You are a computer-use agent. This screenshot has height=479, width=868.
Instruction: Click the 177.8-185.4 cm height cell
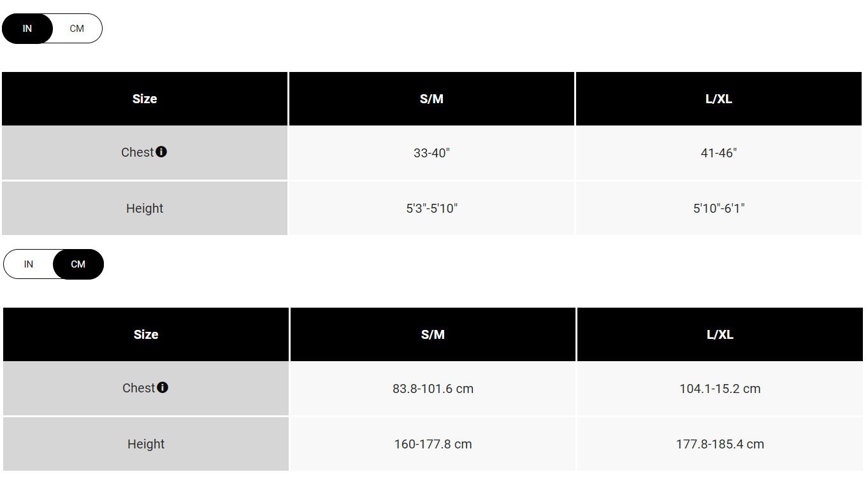coord(720,444)
